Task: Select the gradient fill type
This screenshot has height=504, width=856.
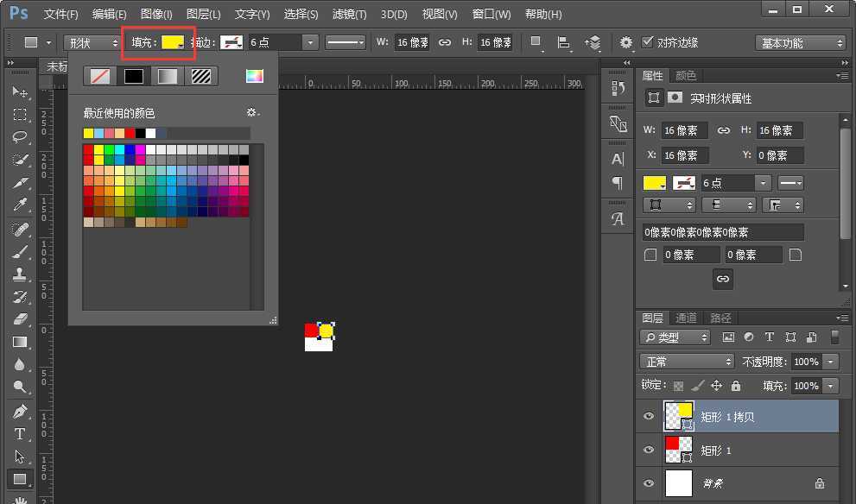Action: 166,76
